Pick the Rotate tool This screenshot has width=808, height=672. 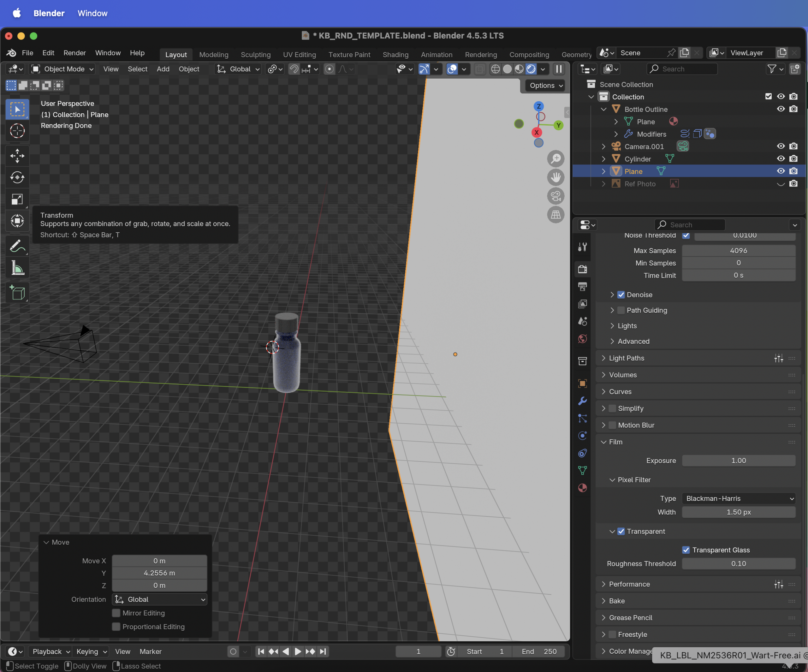click(17, 177)
